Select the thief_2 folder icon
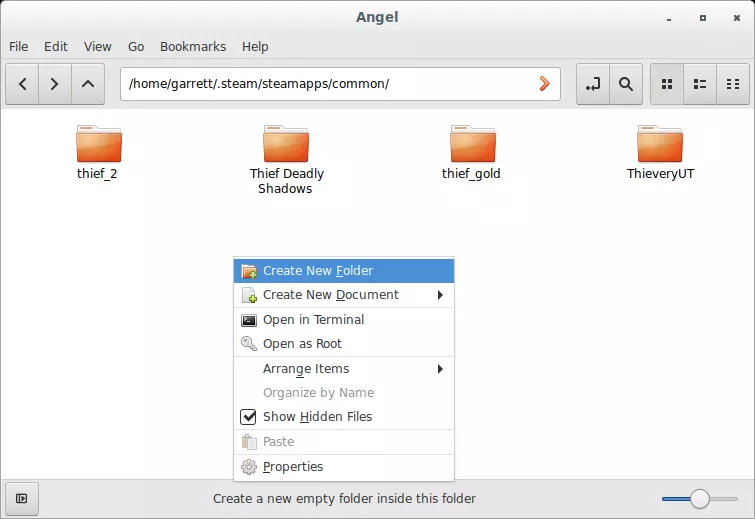The height and width of the screenshot is (519, 755). [x=99, y=143]
